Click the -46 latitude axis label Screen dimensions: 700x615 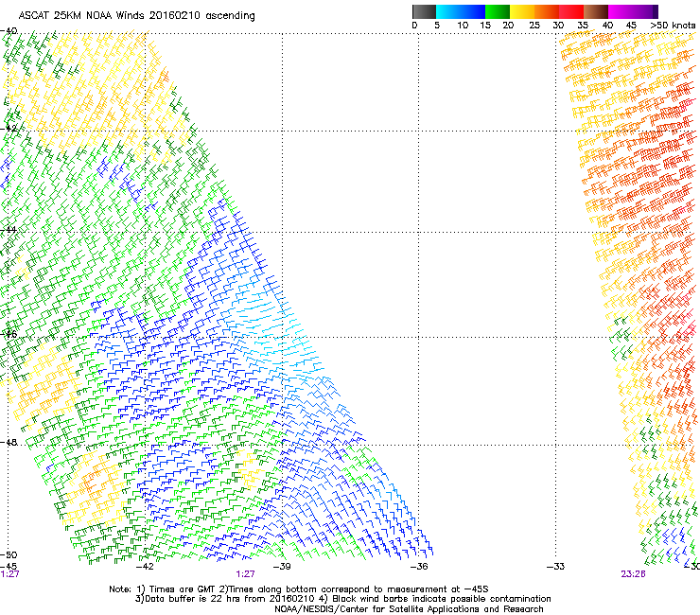coord(9,334)
